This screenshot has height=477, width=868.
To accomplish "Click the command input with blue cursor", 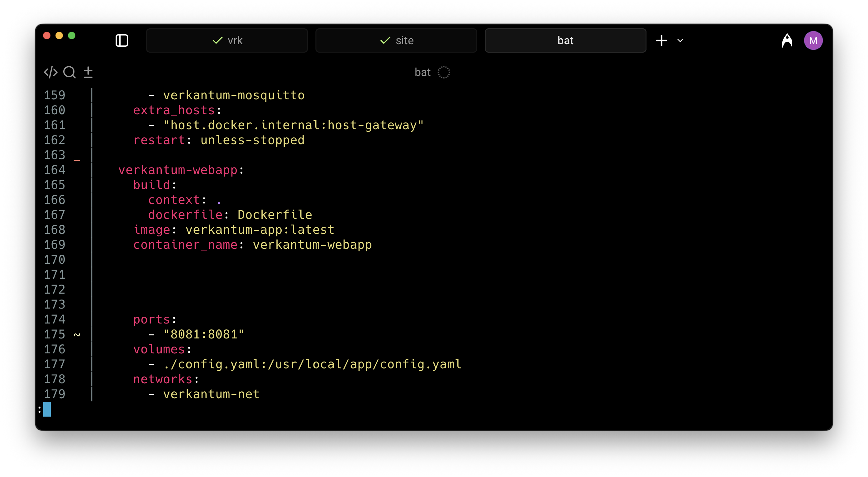I will pyautogui.click(x=46, y=410).
